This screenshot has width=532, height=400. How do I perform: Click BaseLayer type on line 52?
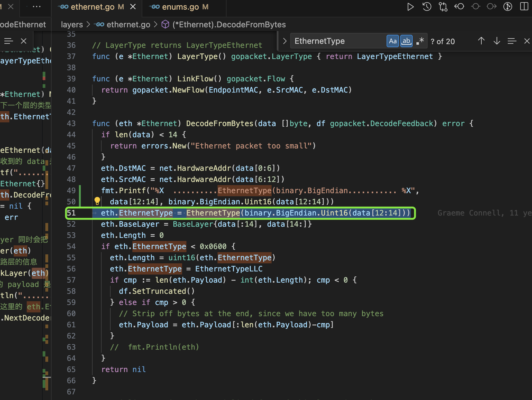coord(193,224)
